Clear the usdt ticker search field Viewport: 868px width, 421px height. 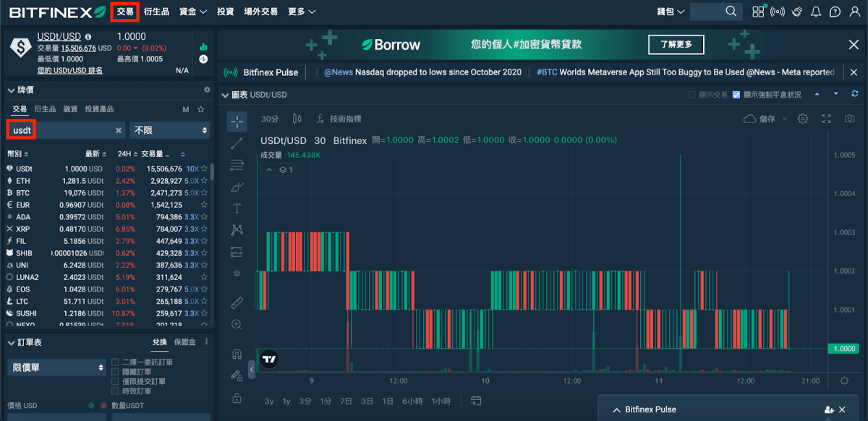(x=119, y=130)
